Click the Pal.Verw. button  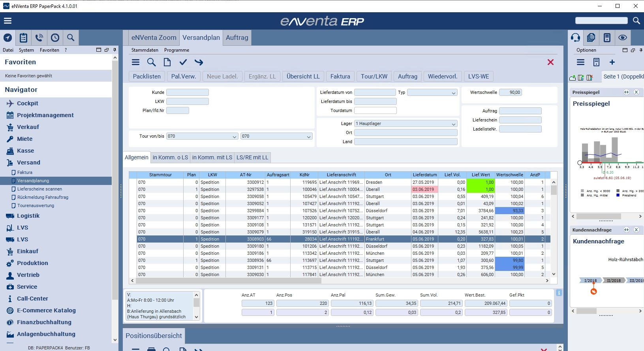pos(184,77)
